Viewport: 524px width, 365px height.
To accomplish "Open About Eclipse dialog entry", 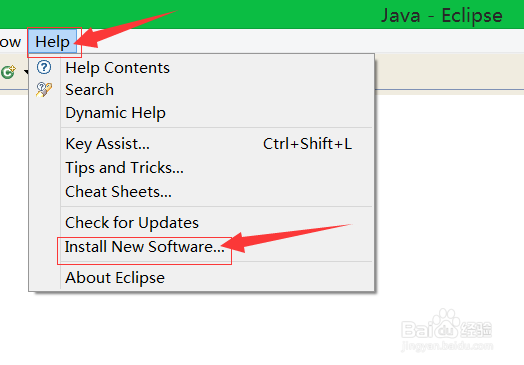I will click(x=115, y=278).
